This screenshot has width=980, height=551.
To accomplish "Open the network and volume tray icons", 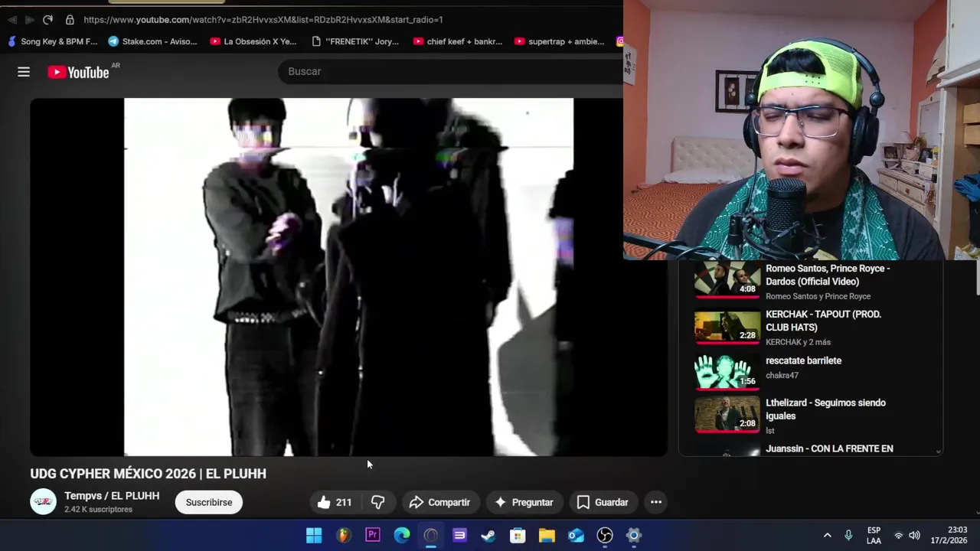I will [906, 535].
